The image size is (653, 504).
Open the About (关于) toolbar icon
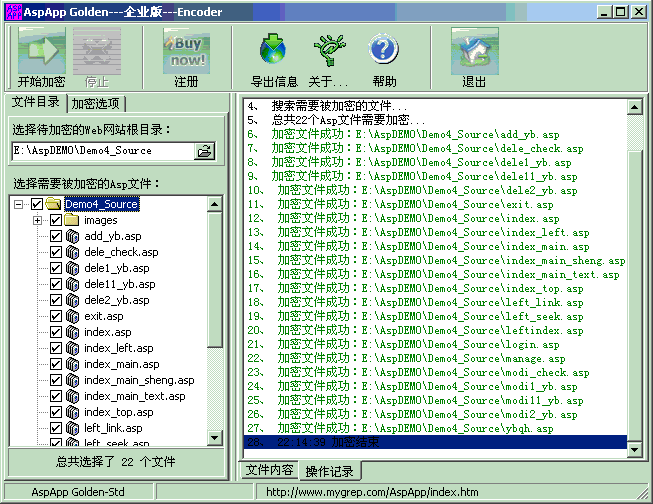(328, 50)
